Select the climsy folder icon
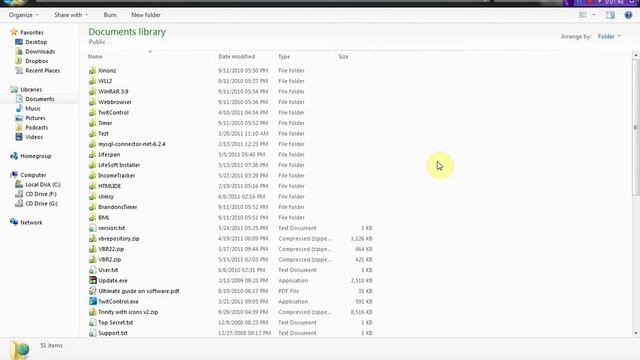Screen dimensions: 640x360 point(93,196)
